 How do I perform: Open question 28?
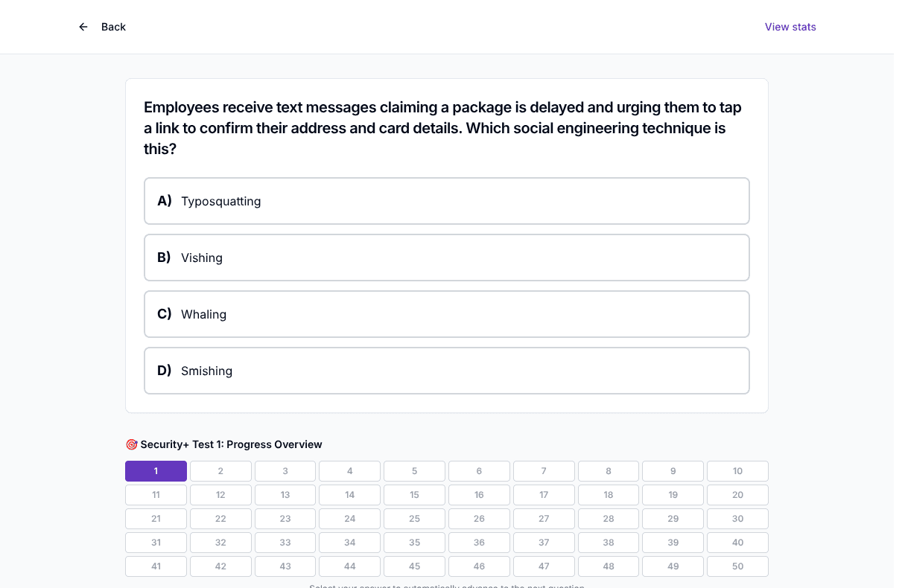[x=609, y=519]
